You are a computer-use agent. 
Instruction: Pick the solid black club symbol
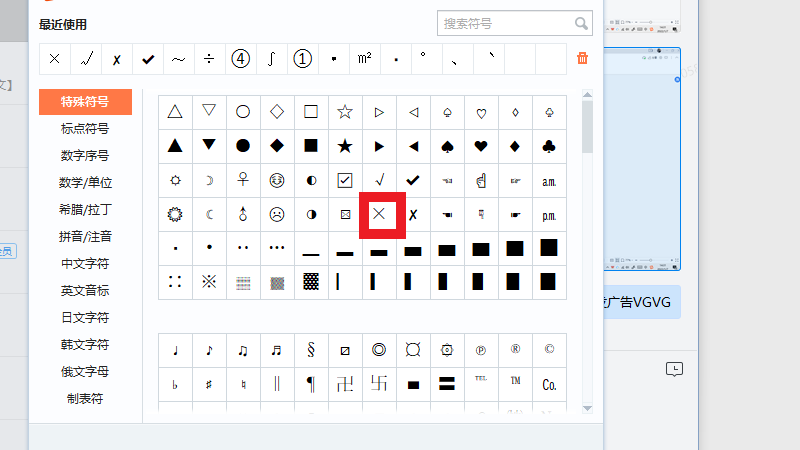pyautogui.click(x=549, y=146)
